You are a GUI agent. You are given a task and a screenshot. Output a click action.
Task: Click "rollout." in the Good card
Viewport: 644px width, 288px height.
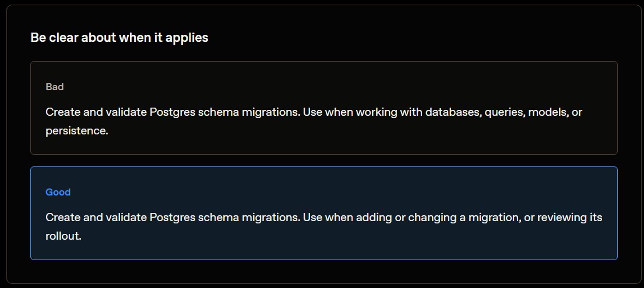point(64,236)
